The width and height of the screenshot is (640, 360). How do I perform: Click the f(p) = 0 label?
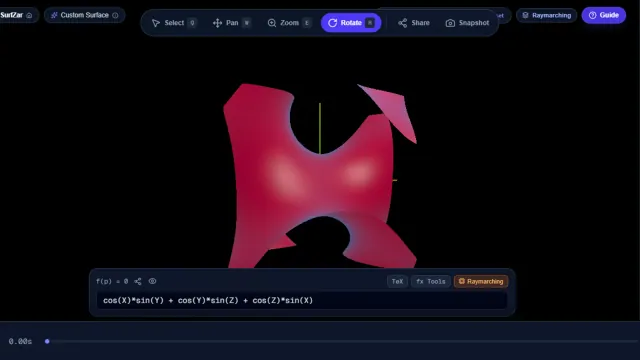(x=112, y=281)
